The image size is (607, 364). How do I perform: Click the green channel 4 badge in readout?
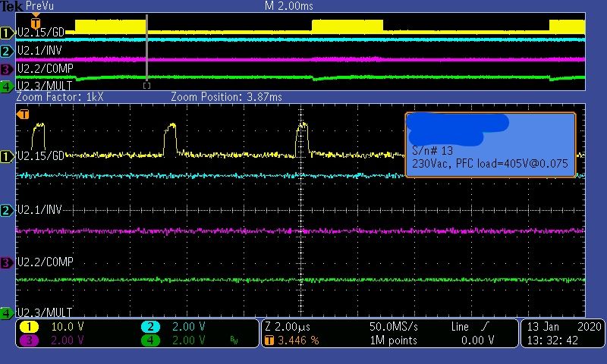click(150, 340)
